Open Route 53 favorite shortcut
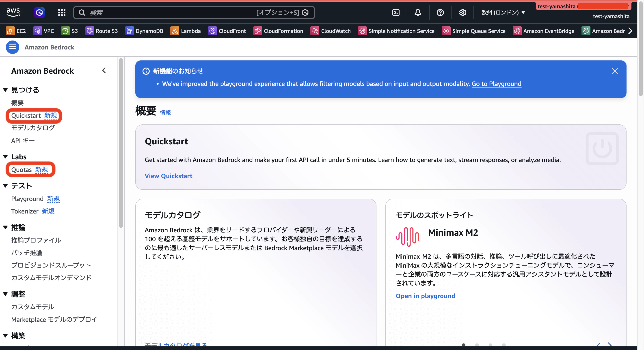This screenshot has width=644, height=350. (x=102, y=31)
